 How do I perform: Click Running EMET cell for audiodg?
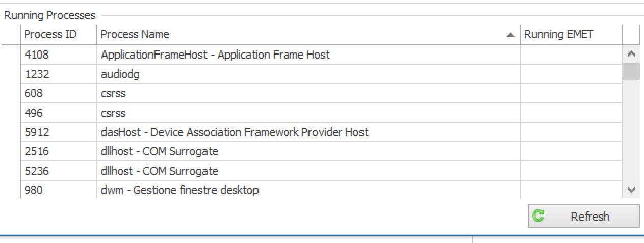click(x=571, y=74)
